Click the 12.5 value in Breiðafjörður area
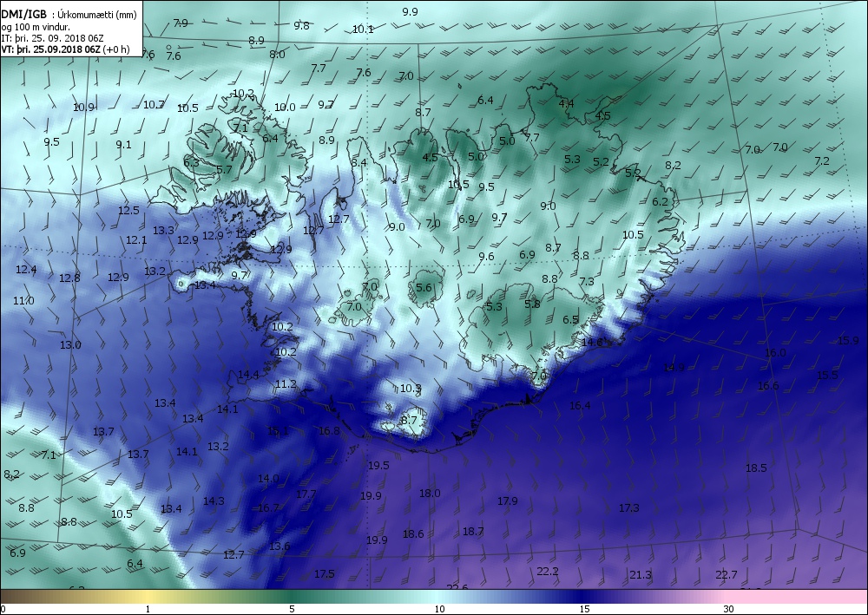This screenshot has height=615, width=868. (128, 210)
